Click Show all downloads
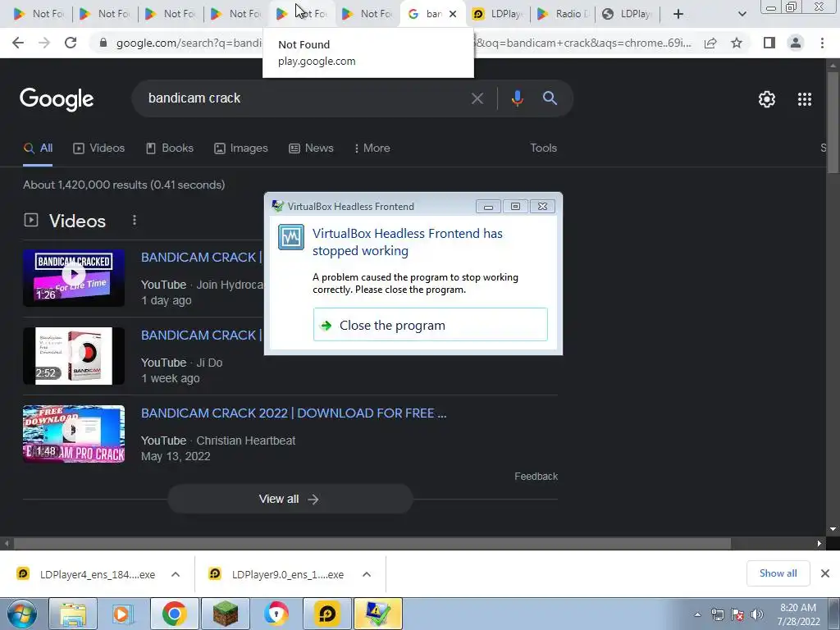Screen dimensions: 840x630 coord(778,573)
